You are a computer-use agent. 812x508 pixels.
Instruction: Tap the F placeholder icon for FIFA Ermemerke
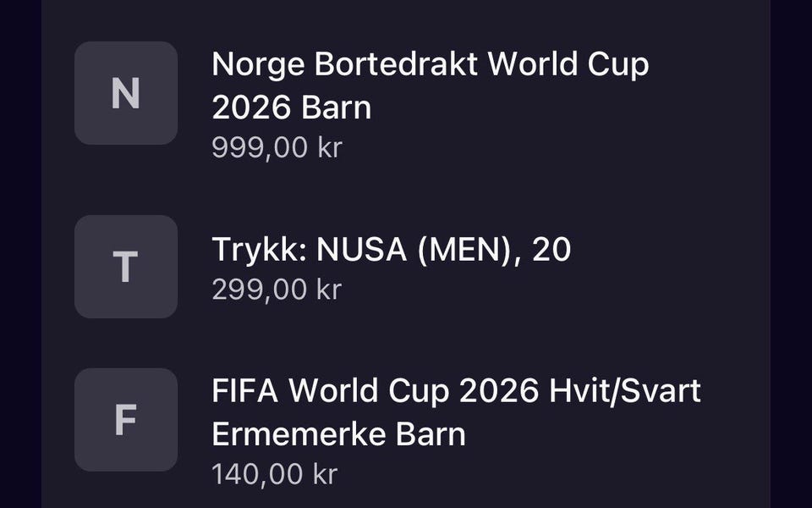click(126, 419)
